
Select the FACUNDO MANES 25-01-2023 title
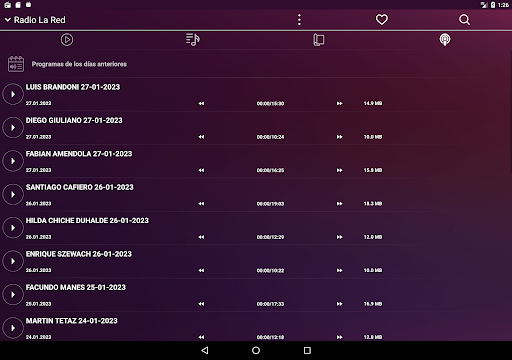(76, 287)
